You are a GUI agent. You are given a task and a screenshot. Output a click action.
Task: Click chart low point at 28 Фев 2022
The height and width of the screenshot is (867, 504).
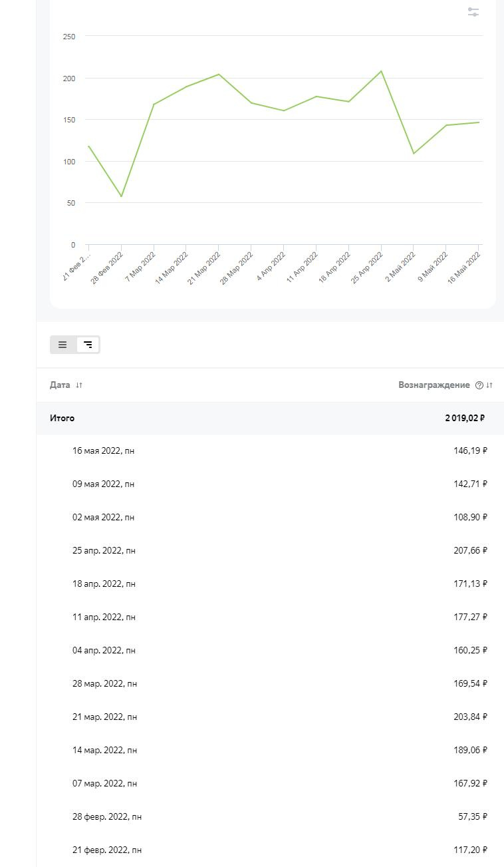121,196
